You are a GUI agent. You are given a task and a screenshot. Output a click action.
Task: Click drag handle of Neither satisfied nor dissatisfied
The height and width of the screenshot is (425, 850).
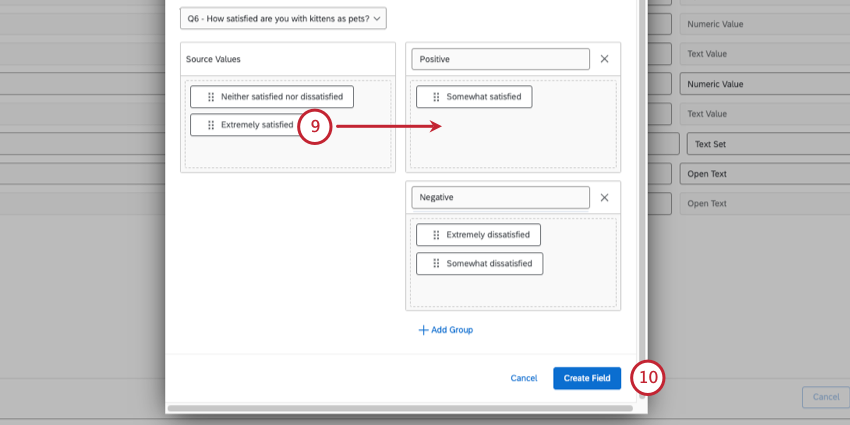211,97
